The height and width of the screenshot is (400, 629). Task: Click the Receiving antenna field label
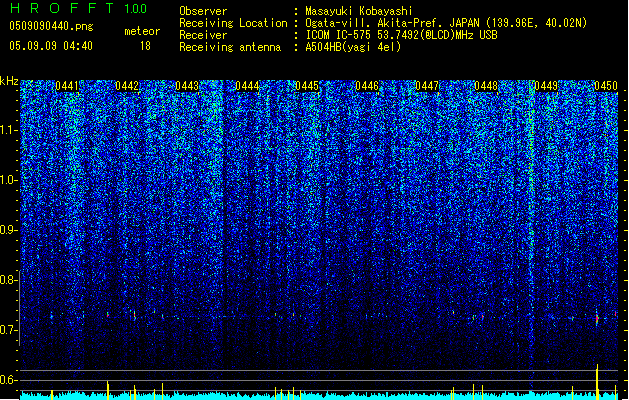(x=230, y=47)
